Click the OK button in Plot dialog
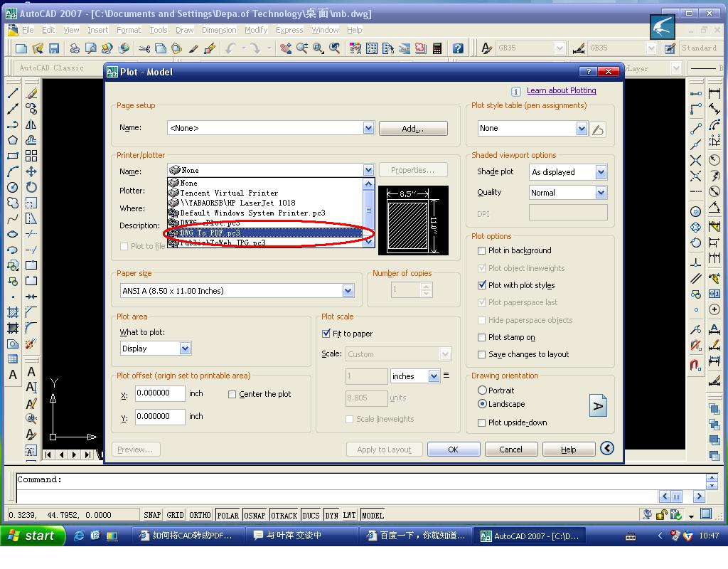 pyautogui.click(x=453, y=450)
